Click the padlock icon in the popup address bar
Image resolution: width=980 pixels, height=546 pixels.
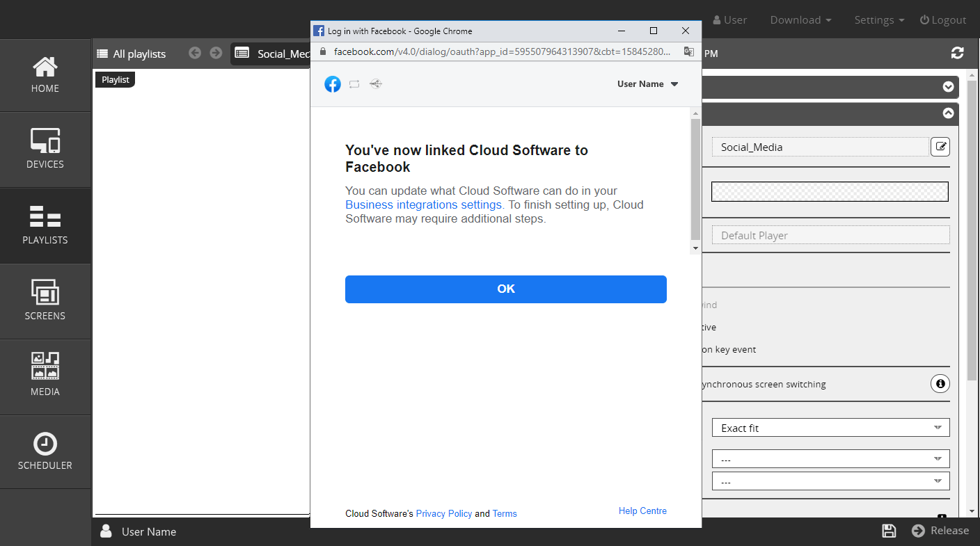tap(322, 51)
